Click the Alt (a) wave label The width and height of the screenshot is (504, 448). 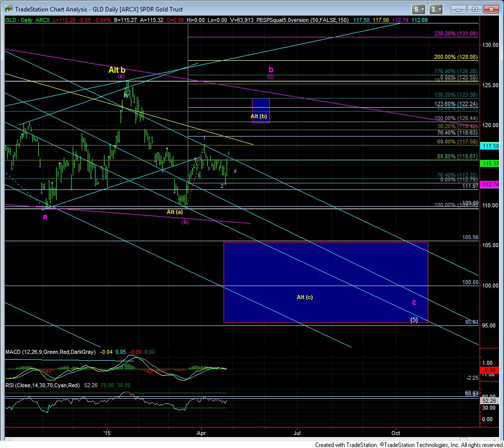(175, 212)
